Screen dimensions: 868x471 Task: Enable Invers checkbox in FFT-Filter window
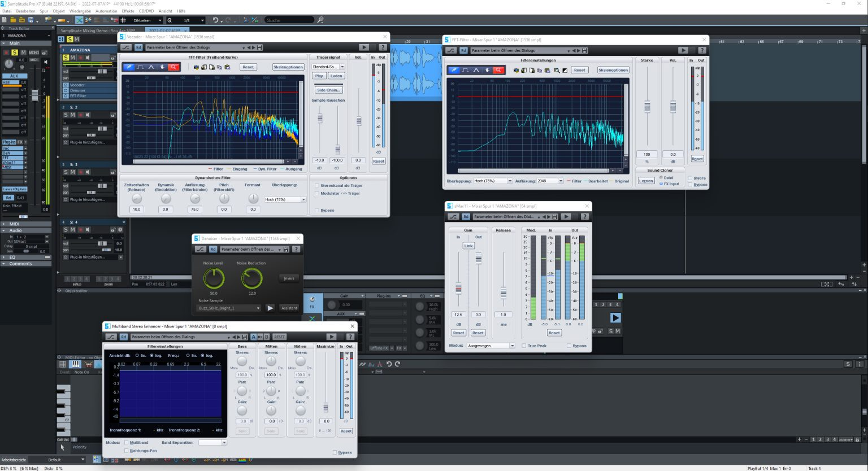690,178
